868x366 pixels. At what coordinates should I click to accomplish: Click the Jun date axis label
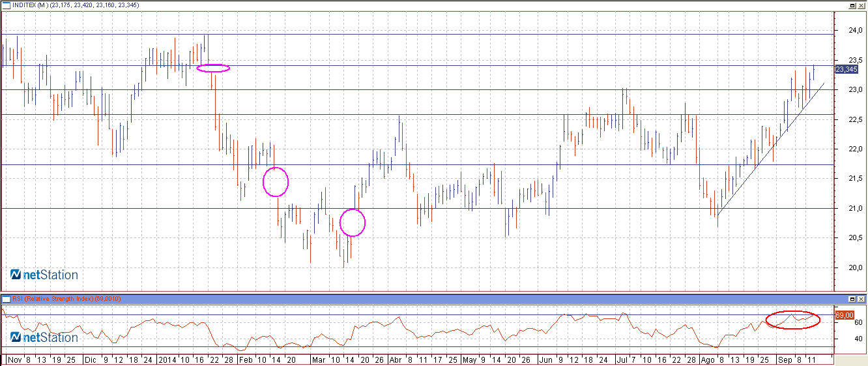tap(546, 359)
